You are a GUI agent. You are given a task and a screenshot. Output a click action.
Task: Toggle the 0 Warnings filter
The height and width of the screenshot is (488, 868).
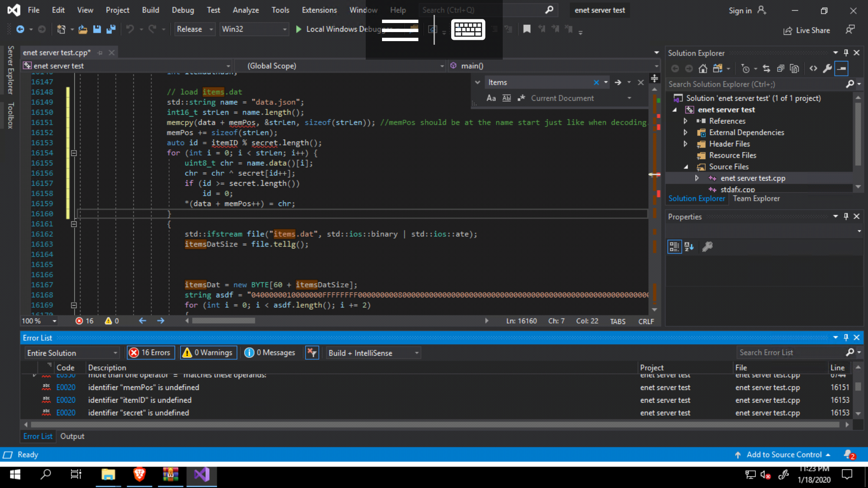coord(208,352)
